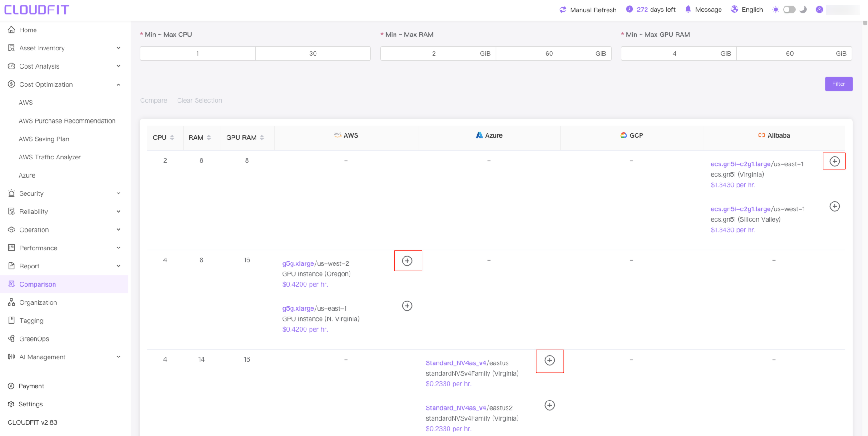868x436 pixels.
Task: Click the Payment icon in sidebar
Action: [11, 386]
